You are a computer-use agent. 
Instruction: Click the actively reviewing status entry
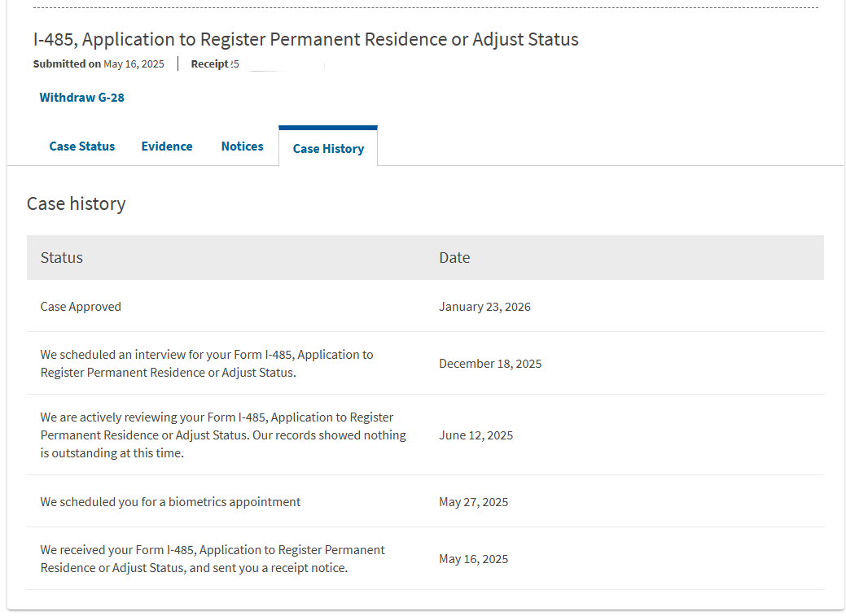(x=223, y=435)
